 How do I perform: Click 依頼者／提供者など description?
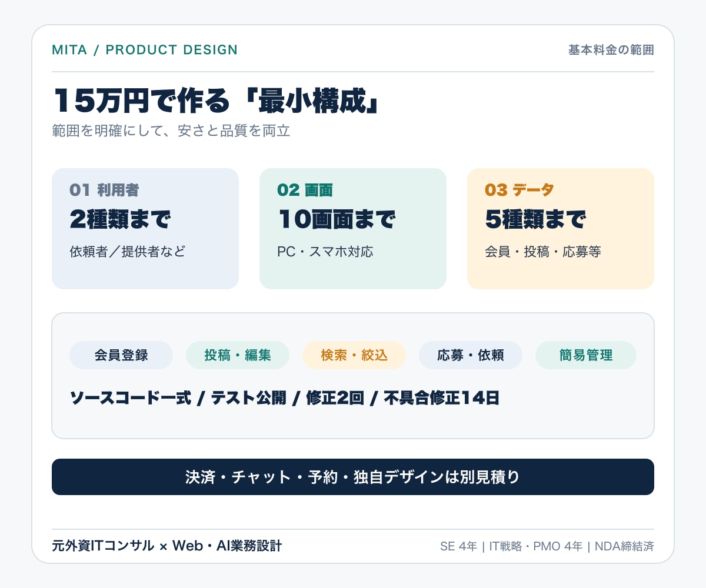[x=127, y=252]
